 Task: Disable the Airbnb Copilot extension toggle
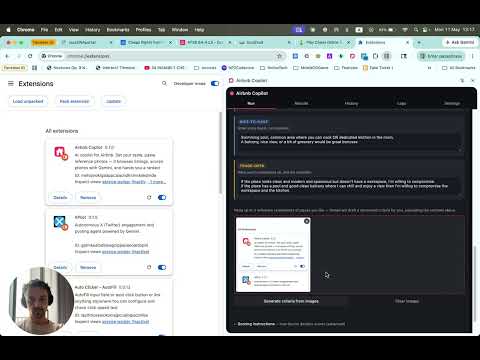click(162, 198)
